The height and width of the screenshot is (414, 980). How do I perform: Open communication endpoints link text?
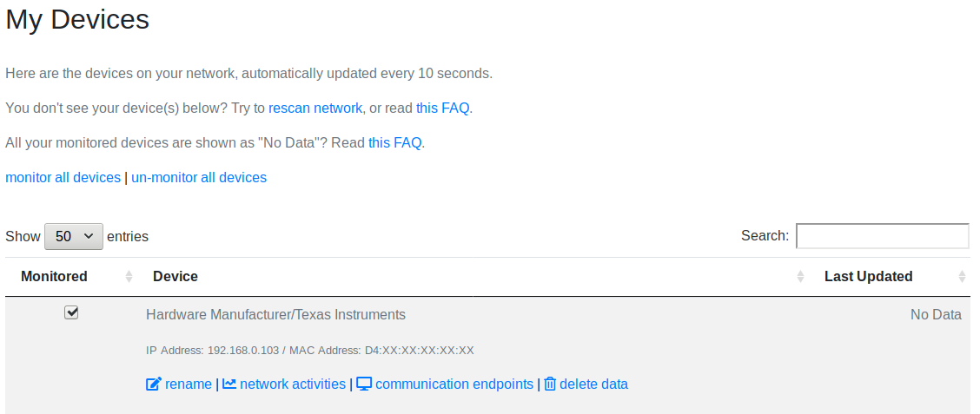pos(454,384)
